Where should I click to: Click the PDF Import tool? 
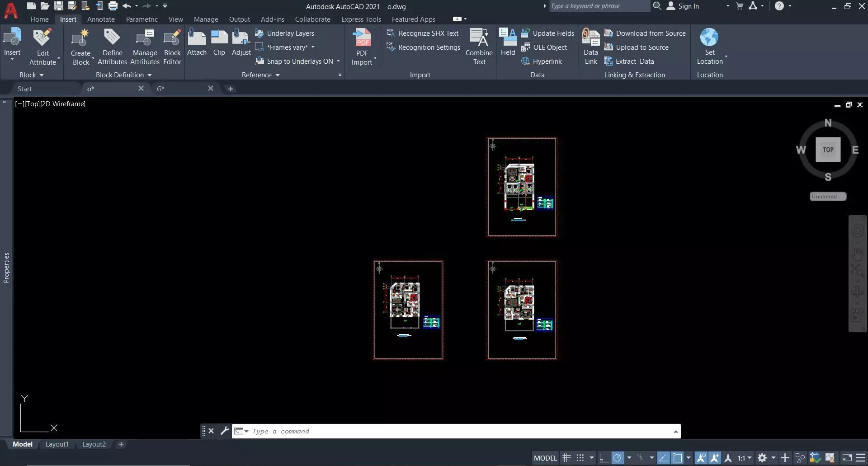coord(362,47)
